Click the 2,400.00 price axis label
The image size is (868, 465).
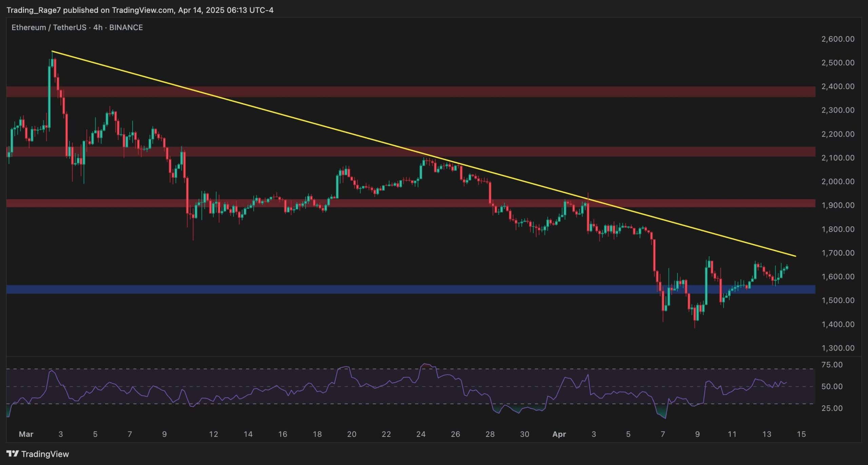pyautogui.click(x=837, y=86)
